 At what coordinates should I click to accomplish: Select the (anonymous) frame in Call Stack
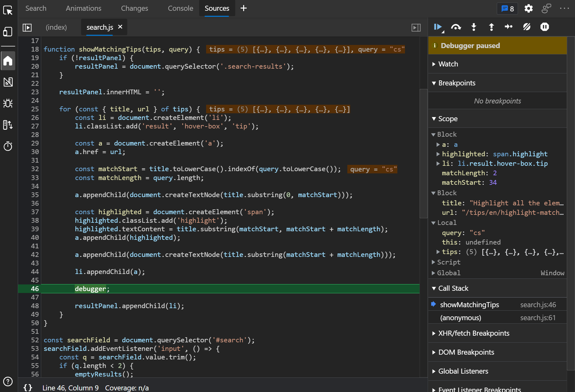(x=461, y=318)
